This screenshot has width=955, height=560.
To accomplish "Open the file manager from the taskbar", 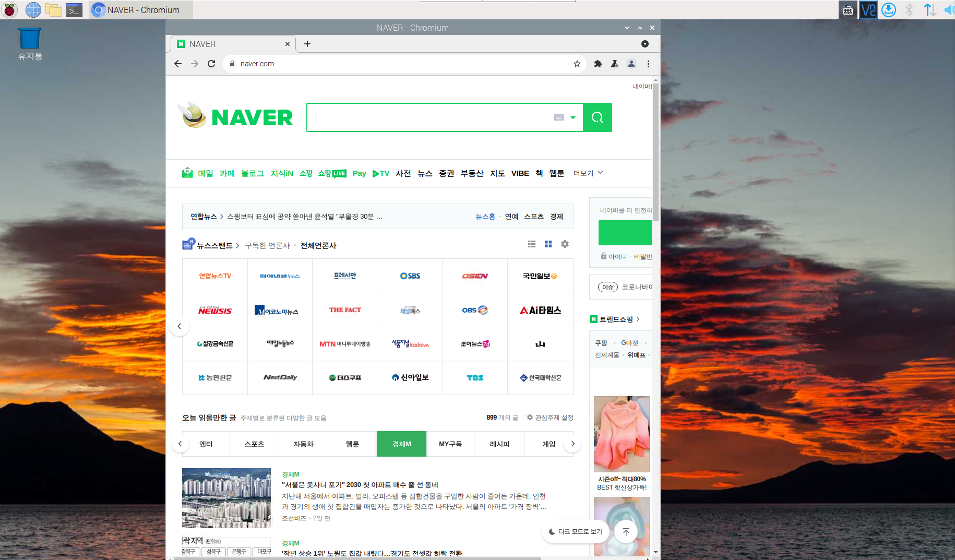I will [54, 9].
